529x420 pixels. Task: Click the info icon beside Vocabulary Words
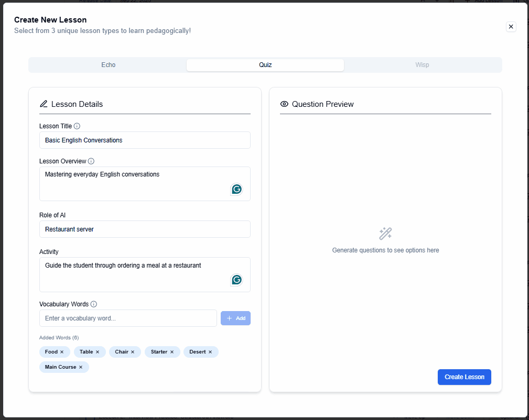pyautogui.click(x=93, y=304)
